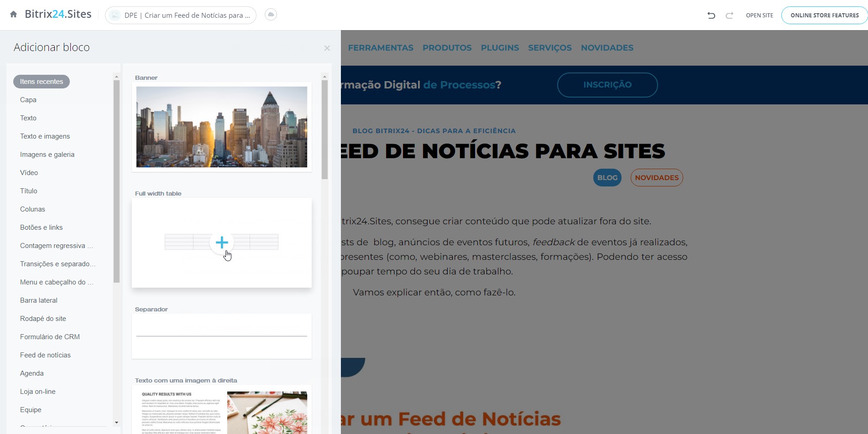Click the redo arrow icon
Image resolution: width=868 pixels, height=434 pixels.
729,15
